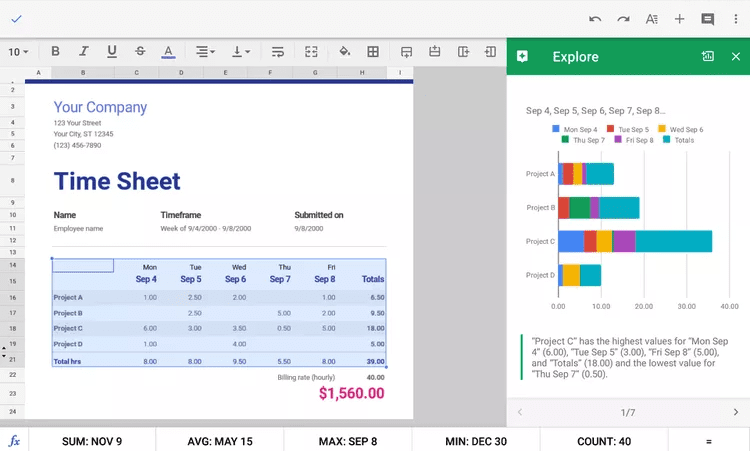Click the Time Sheet heading

[117, 181]
